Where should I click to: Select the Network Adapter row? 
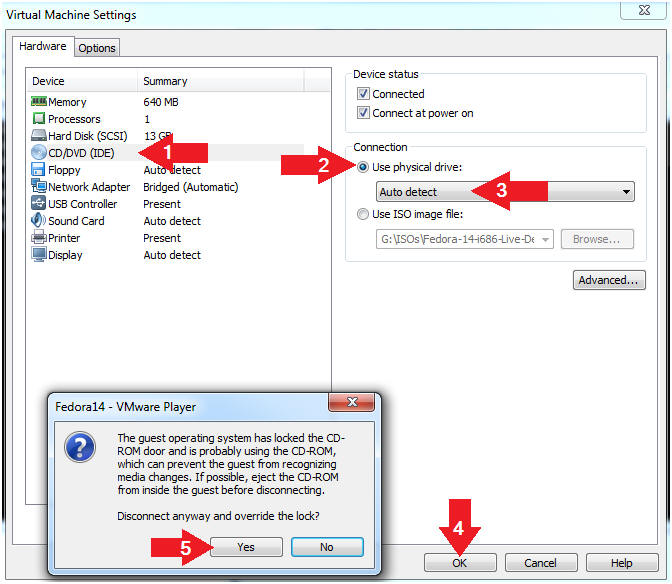167,187
